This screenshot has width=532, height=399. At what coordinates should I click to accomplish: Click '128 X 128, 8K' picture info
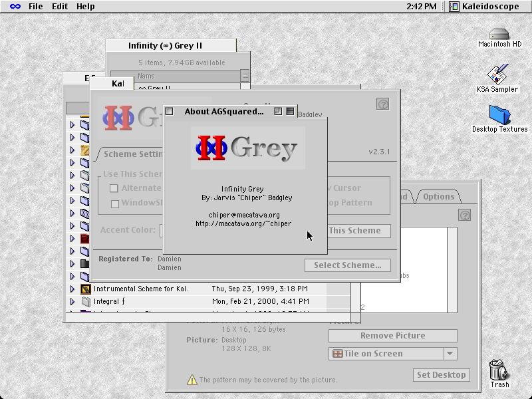click(x=246, y=348)
